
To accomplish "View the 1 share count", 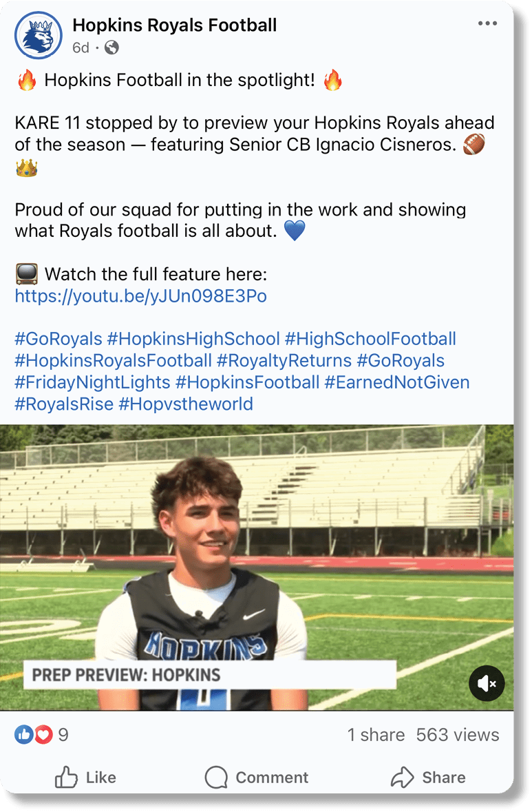I will point(376,735).
